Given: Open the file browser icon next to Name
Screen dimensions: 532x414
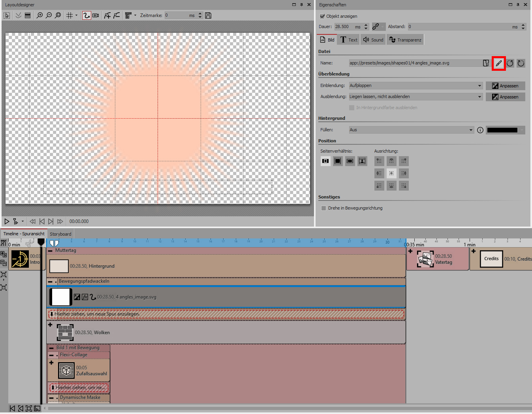Looking at the screenshot, I should (x=486, y=63).
